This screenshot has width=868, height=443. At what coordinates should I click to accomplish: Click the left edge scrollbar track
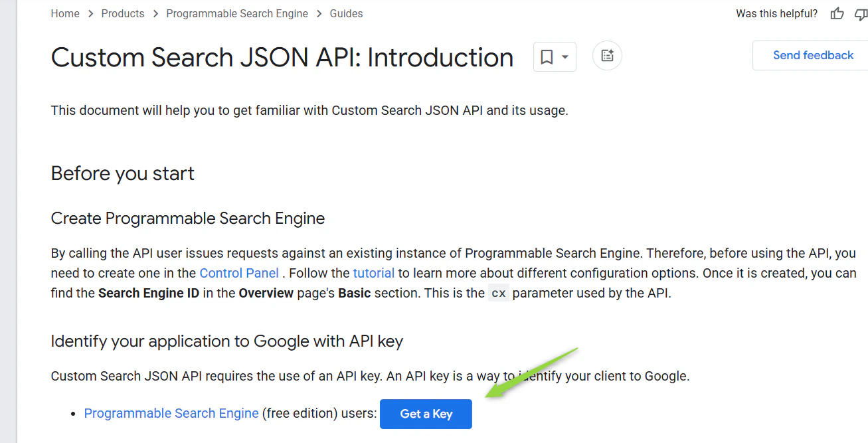[8, 222]
